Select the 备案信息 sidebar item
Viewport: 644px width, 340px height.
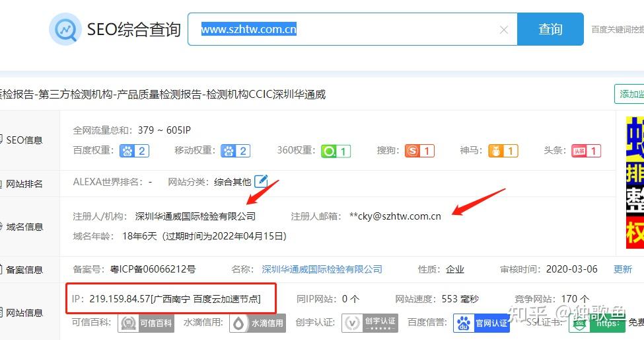coord(24,270)
